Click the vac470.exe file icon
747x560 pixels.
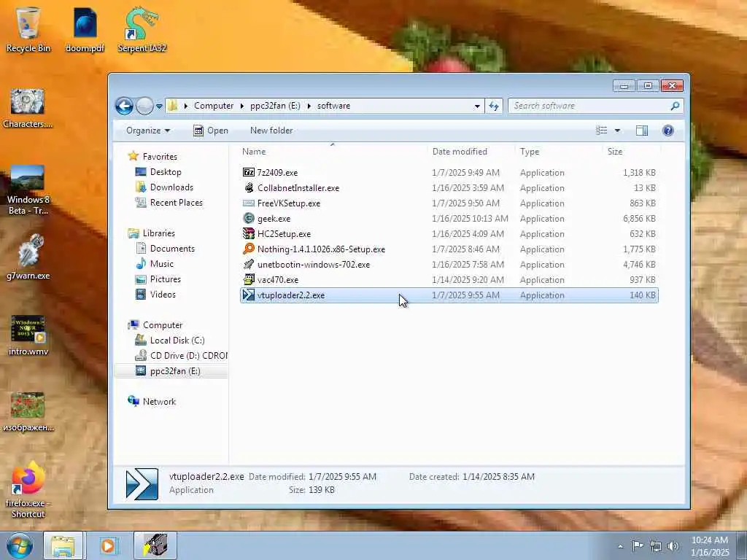[x=249, y=279]
